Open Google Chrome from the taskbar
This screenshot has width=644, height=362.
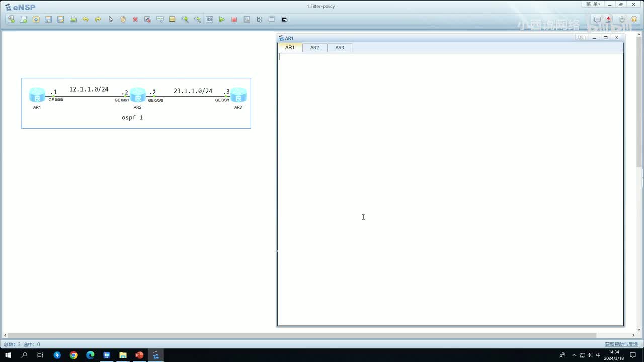coord(73,355)
